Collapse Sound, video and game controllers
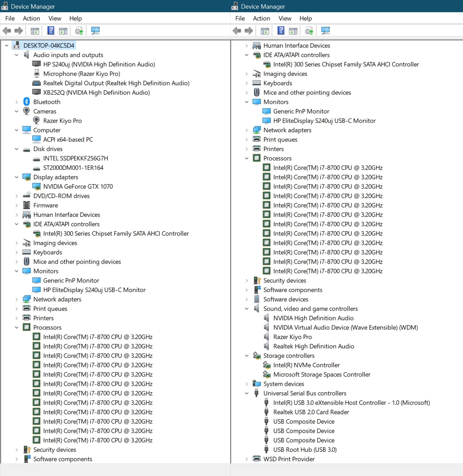Image resolution: width=463 pixels, height=476 pixels. pos(247,308)
